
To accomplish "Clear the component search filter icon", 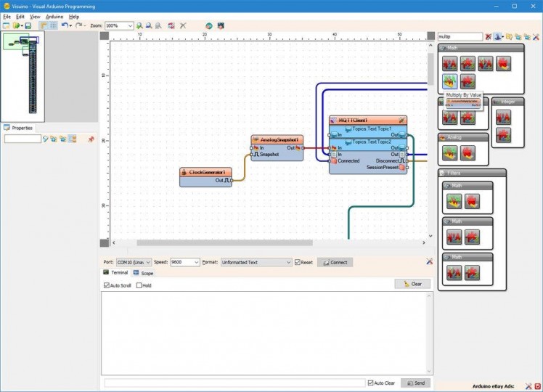I will 489,36.
